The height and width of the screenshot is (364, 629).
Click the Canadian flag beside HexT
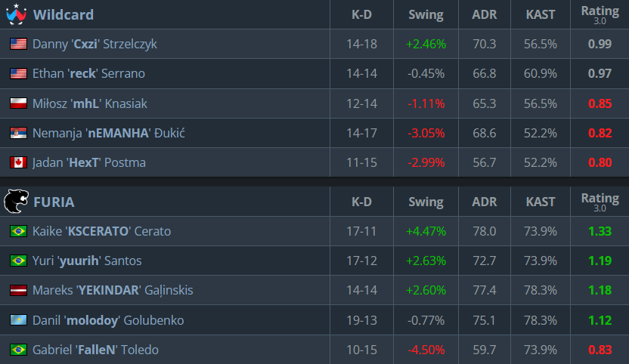tap(18, 162)
